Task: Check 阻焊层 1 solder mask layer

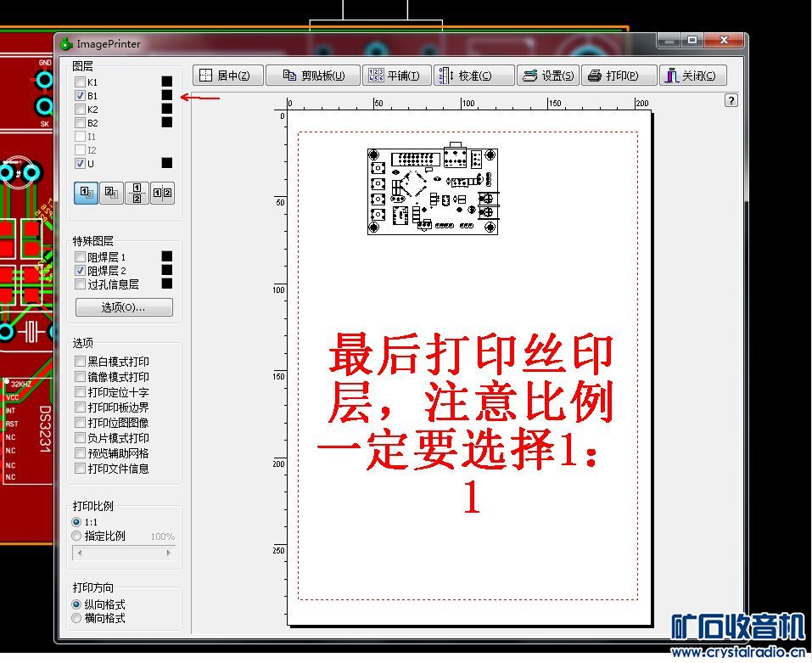Action: coord(80,257)
